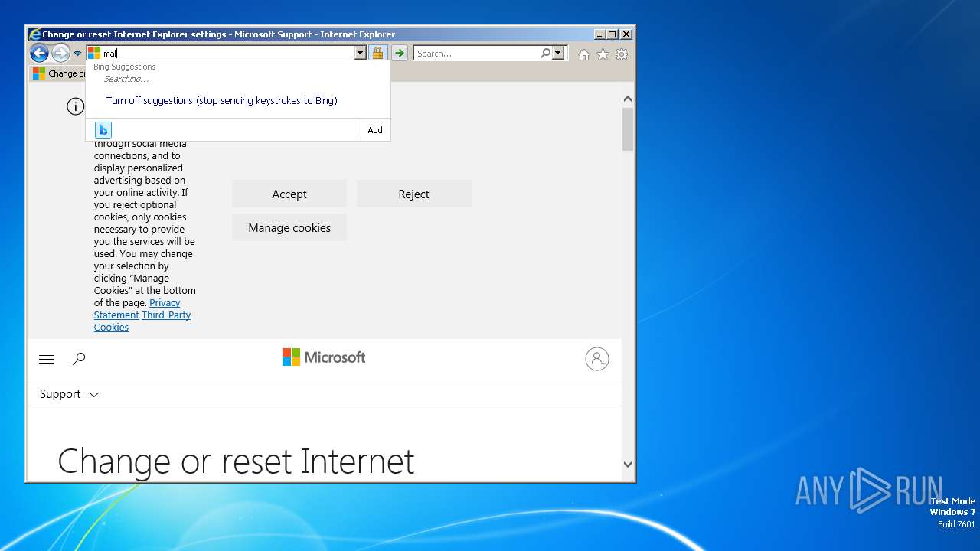This screenshot has width=980, height=551.
Task: Select the Bing search provider icon
Action: tap(103, 130)
